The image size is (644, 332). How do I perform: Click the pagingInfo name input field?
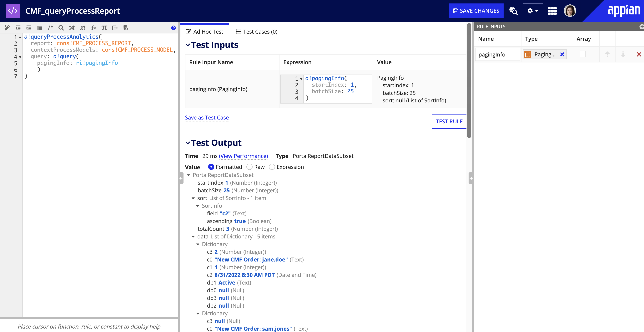pos(497,54)
